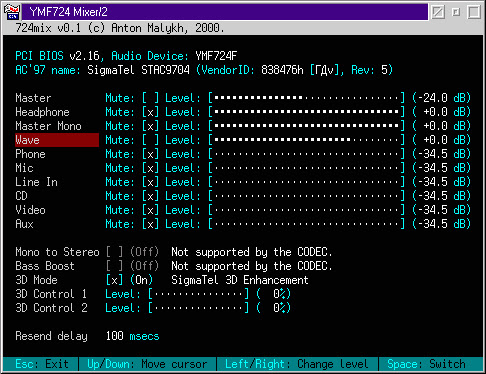Screen dimensions: 486x374
Task: Unmute the Phone channel checkbox
Action: click(150, 154)
